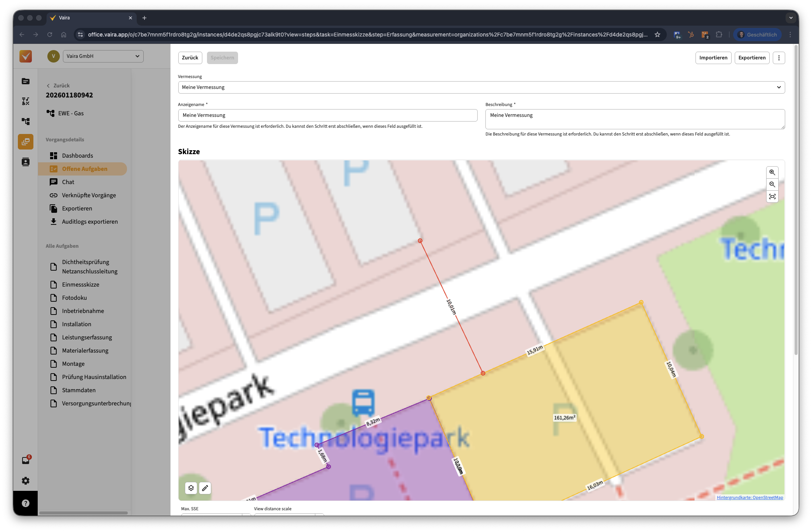Screen dimensions: 812x532
Task: Open the settings gear in sidebar
Action: click(x=26, y=481)
